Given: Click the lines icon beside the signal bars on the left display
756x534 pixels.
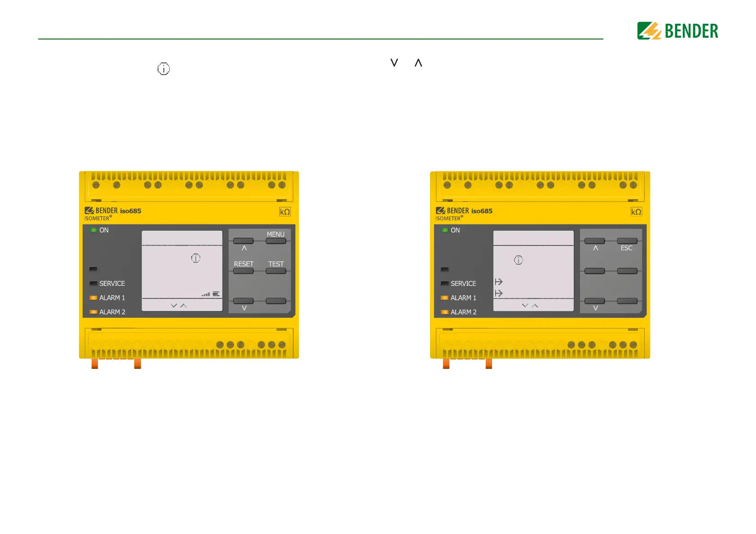Looking at the screenshot, I should tap(216, 294).
